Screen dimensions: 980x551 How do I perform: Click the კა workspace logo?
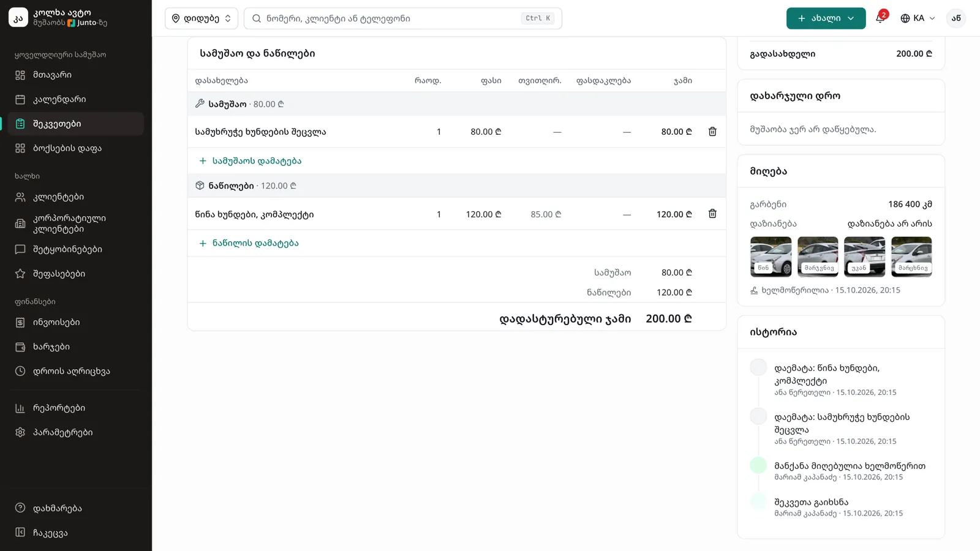tap(18, 18)
